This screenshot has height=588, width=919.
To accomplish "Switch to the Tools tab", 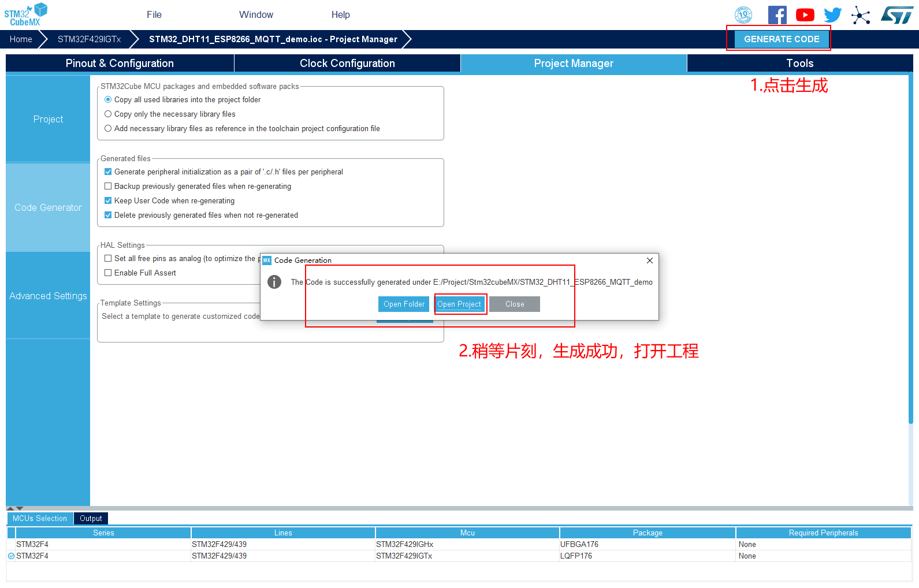I will tap(800, 64).
